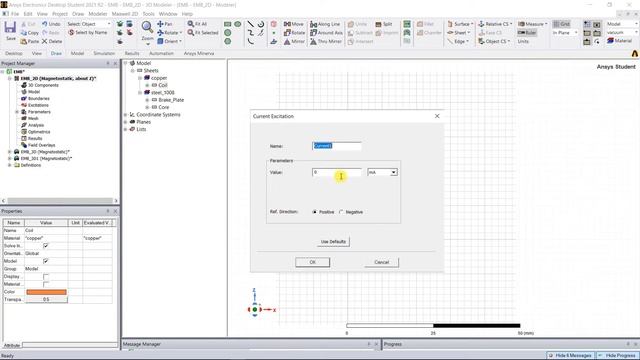The height and width of the screenshot is (360, 640).
Task: Open the Maxwell 2D menu
Action: pos(125,14)
